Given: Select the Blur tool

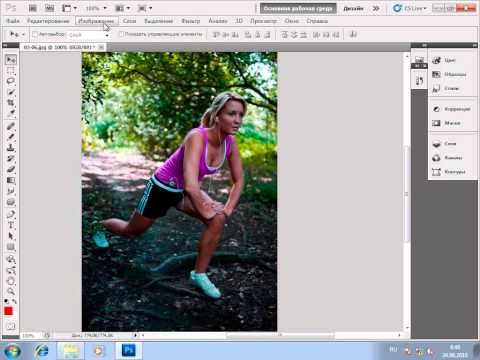Looking at the screenshot, I should 11,191.
